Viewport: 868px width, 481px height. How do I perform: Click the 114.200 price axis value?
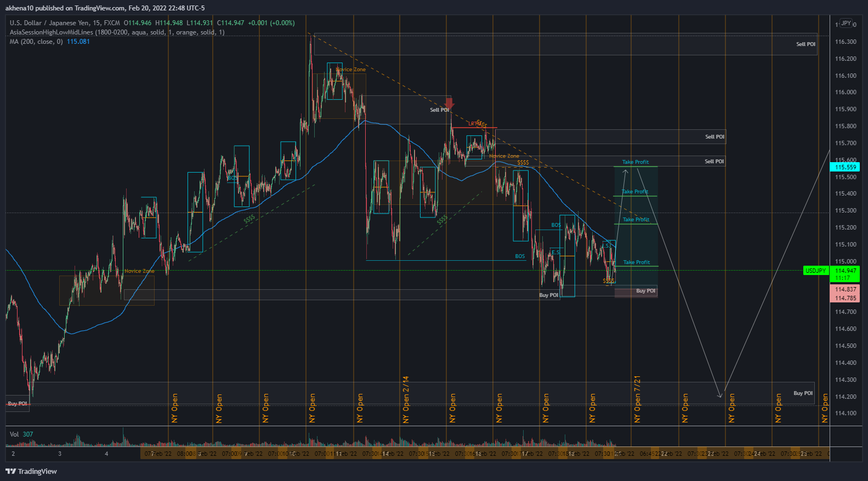click(x=846, y=397)
